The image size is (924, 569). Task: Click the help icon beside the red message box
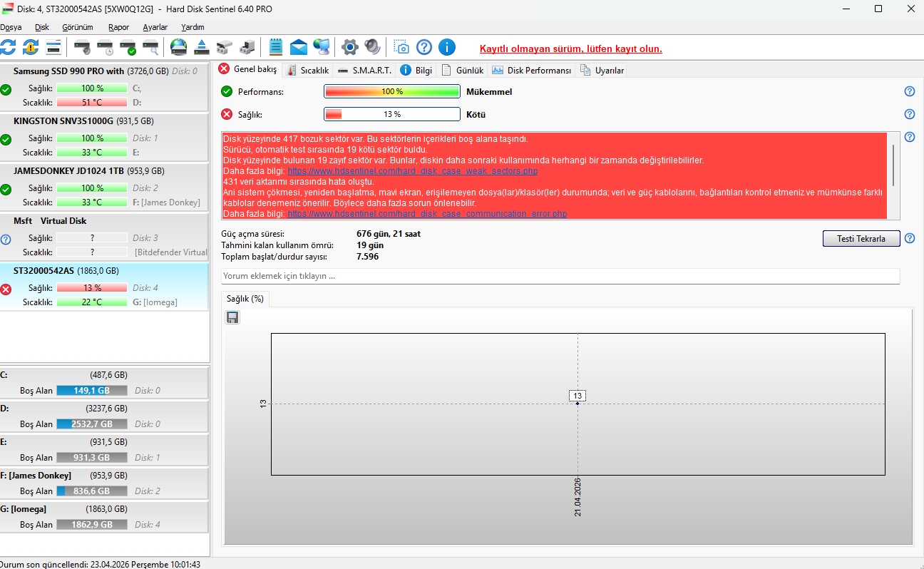click(x=910, y=138)
